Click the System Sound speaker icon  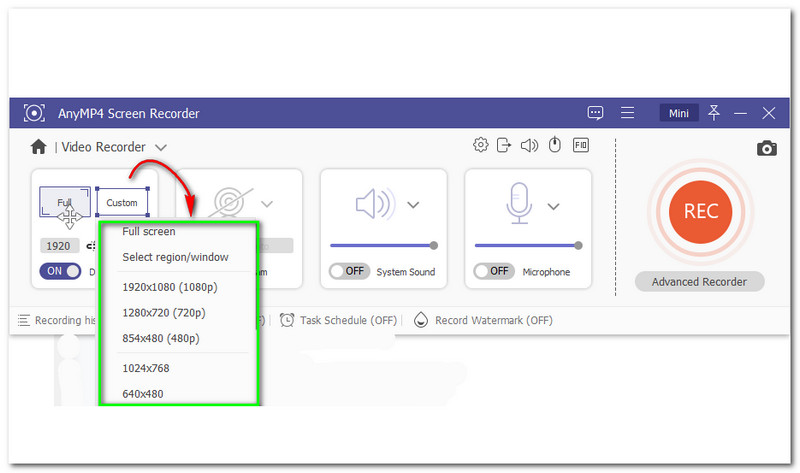pyautogui.click(x=374, y=204)
